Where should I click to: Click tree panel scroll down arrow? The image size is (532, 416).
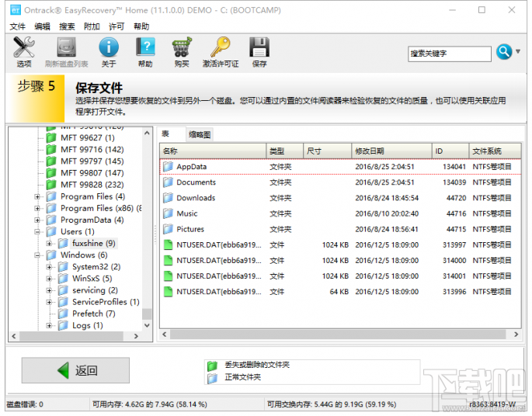147,325
